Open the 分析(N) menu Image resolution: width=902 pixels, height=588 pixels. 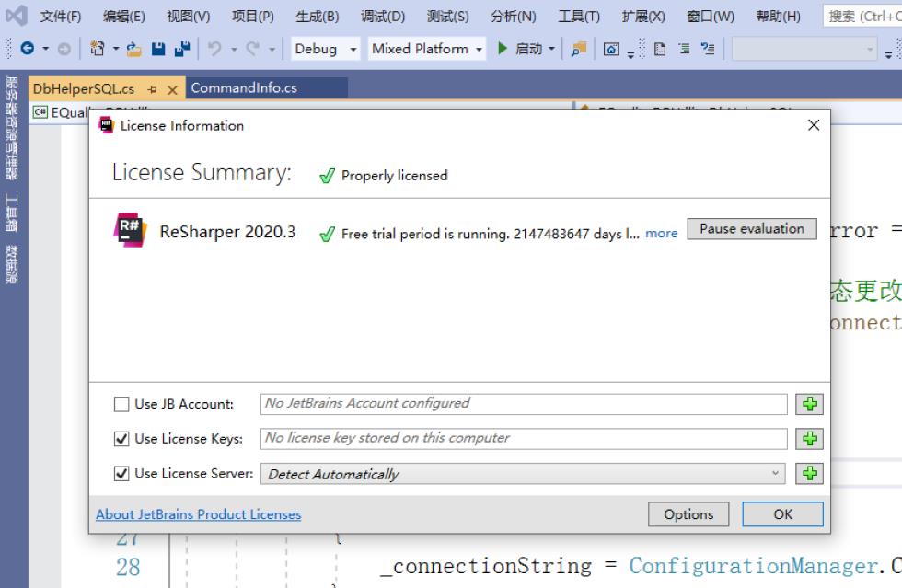pyautogui.click(x=514, y=17)
